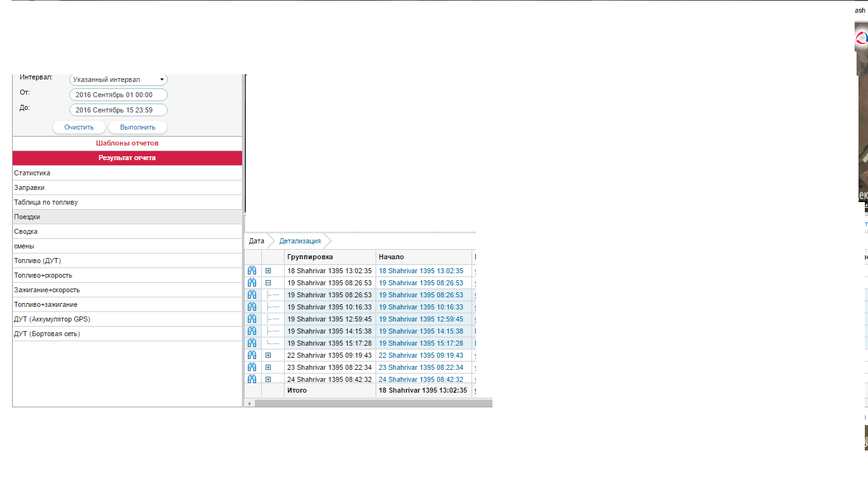Open the Шаблоны отчетов section

click(127, 143)
